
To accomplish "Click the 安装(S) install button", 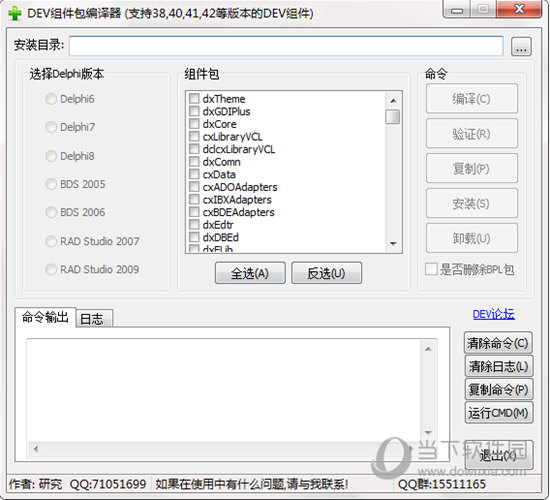I will click(471, 204).
